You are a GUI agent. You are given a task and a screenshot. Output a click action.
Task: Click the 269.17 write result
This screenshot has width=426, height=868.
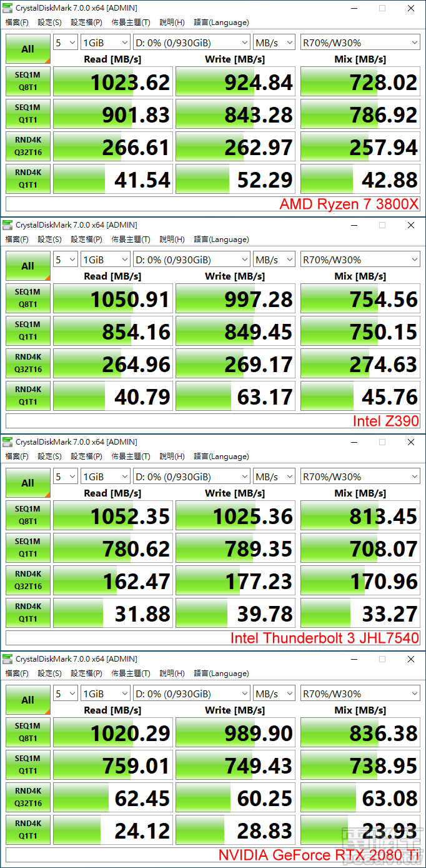235,364
